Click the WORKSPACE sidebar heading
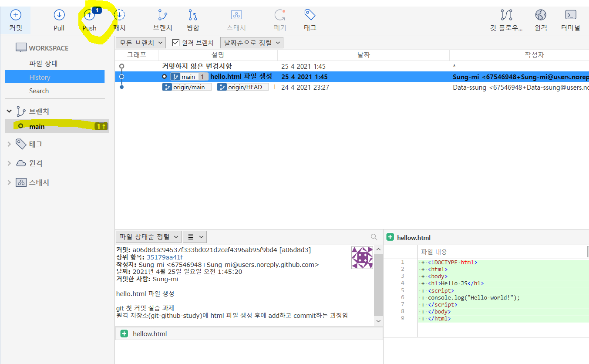This screenshot has height=364, width=589. pos(49,48)
